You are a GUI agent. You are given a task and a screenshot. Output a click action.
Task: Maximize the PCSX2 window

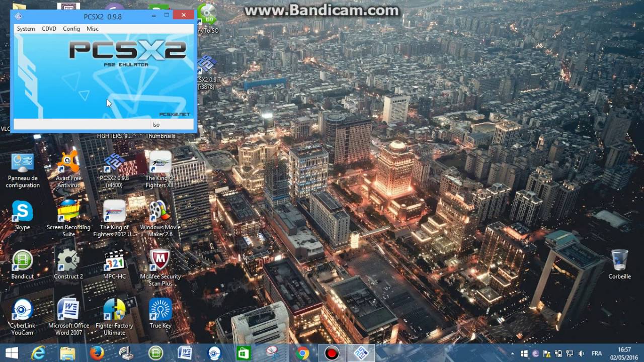tap(167, 16)
